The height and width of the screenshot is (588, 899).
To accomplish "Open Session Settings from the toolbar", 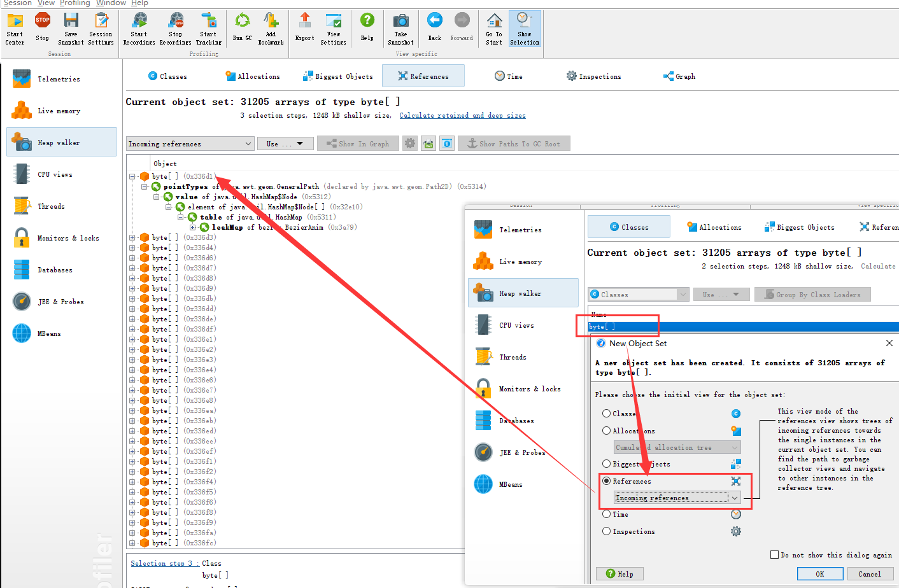I will click(x=100, y=25).
